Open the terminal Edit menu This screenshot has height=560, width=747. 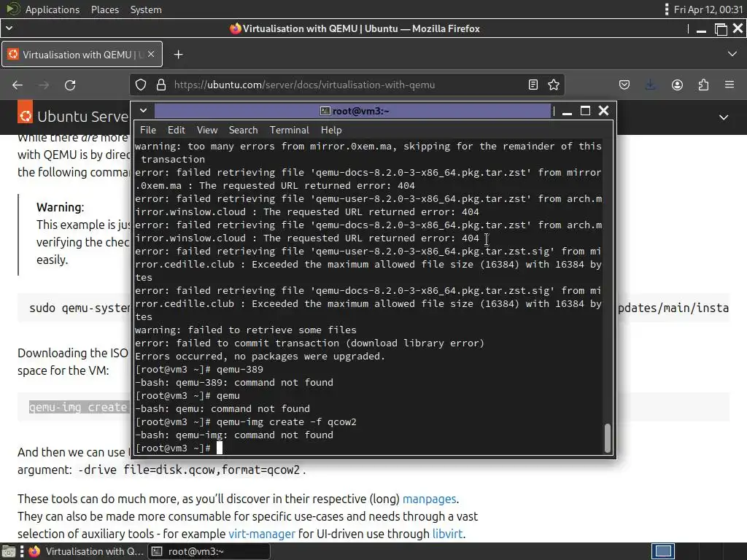[x=176, y=130]
